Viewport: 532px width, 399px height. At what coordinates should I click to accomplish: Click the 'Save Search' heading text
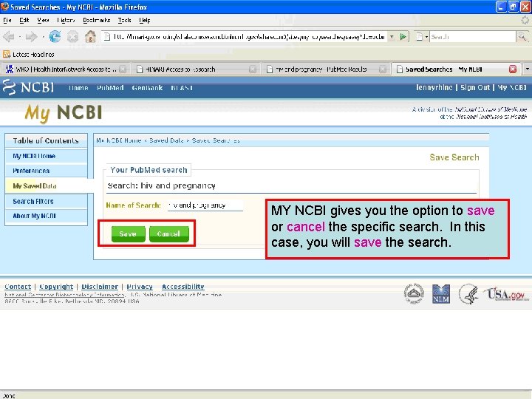click(454, 157)
